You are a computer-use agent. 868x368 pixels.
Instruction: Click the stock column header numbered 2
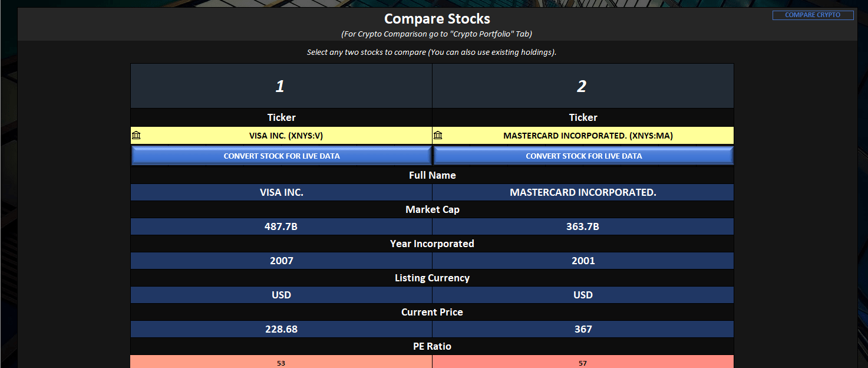tap(583, 86)
